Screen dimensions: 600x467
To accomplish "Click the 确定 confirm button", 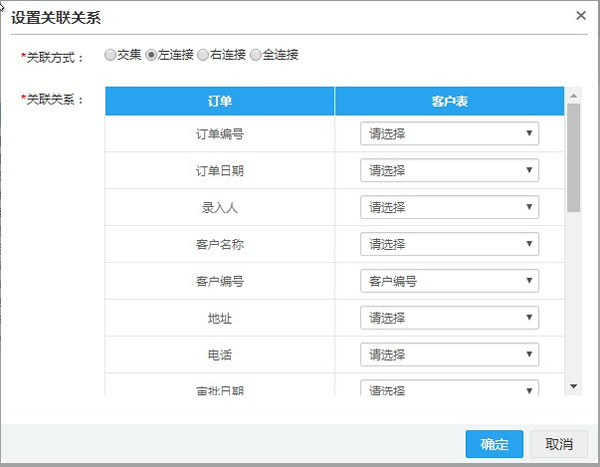I will [494, 444].
